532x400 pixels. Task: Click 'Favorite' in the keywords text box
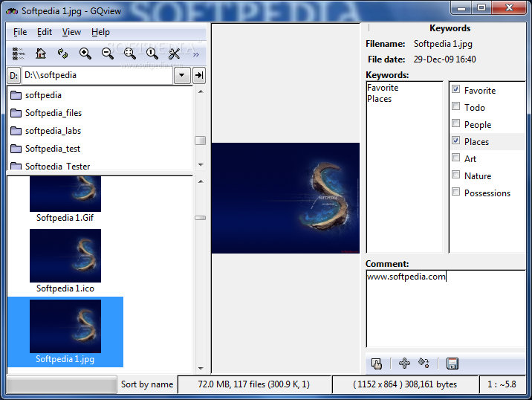[383, 88]
